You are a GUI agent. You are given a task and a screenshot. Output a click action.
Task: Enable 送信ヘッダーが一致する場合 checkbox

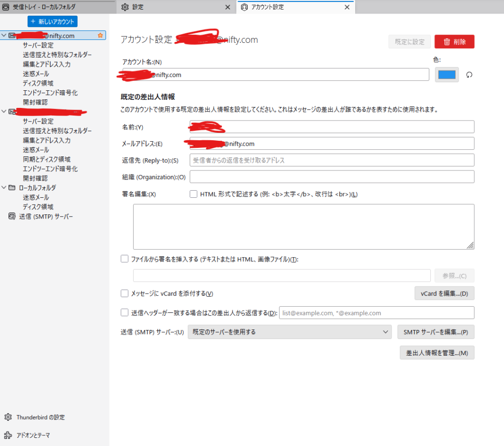coord(125,313)
